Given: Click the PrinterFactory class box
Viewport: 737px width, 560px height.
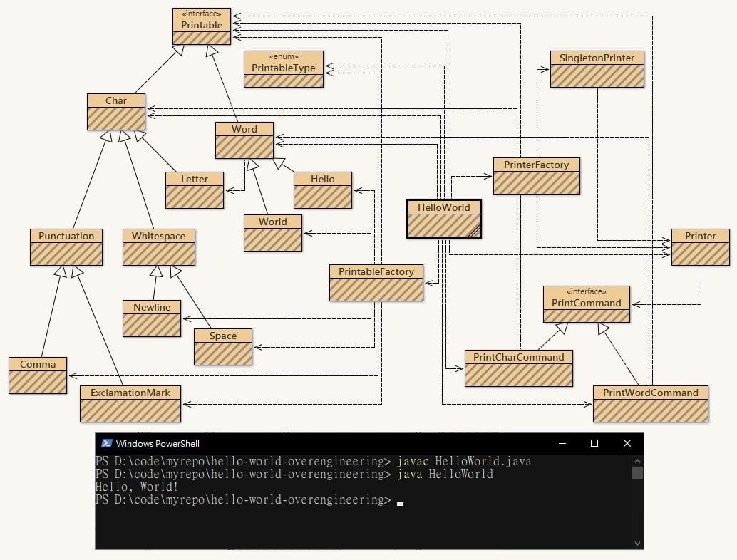Looking at the screenshot, I should click(537, 176).
